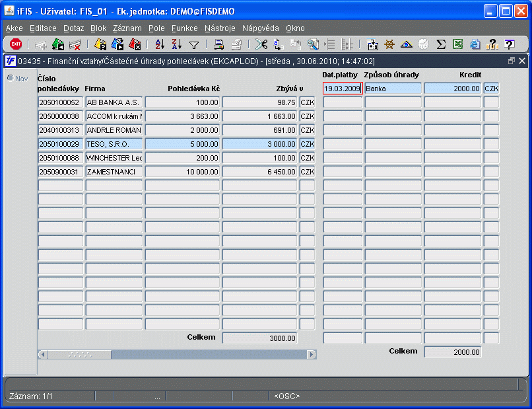Click the left Celkem total 3000.00
This screenshot has height=409, width=532.
(x=260, y=338)
